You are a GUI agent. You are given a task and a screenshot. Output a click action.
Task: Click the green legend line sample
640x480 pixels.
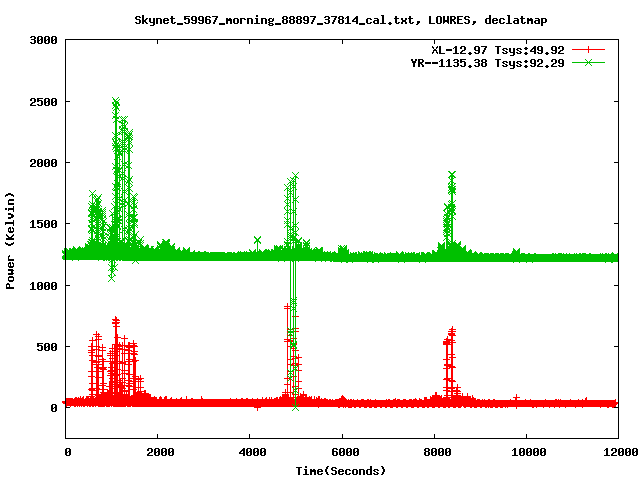tap(588, 63)
